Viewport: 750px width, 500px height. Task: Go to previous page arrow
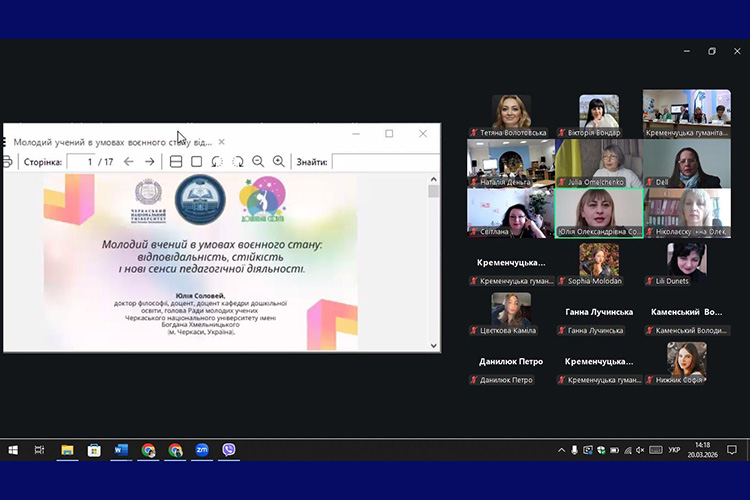pos(128,162)
